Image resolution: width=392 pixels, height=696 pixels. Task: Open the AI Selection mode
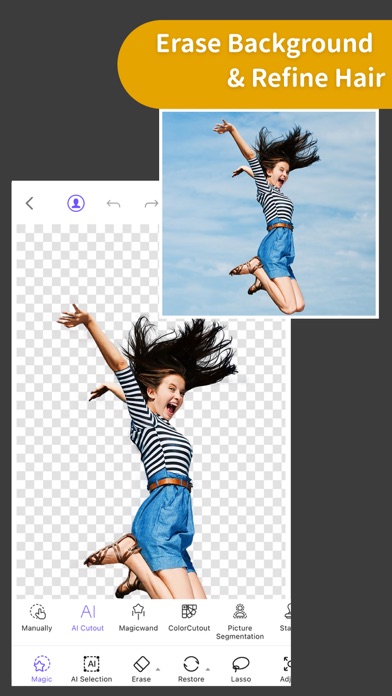[91, 669]
